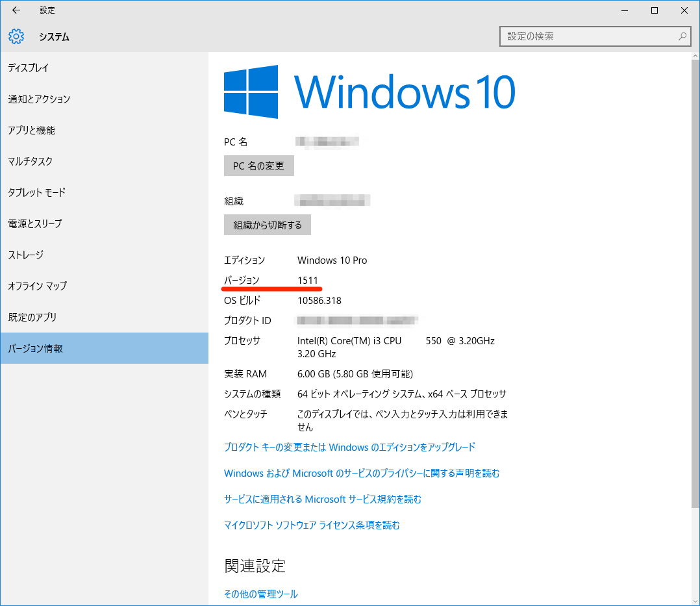Select バージョン情報 in the sidebar
This screenshot has width=700, height=606.
[105, 348]
